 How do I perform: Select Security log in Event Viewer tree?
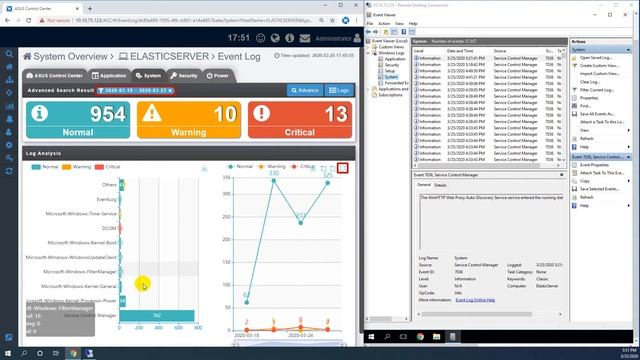pos(391,65)
